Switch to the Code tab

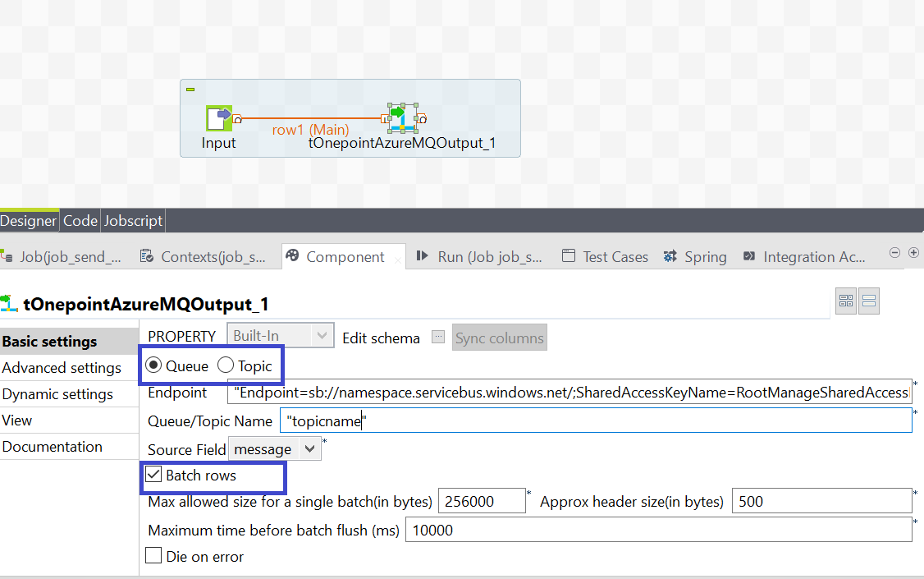point(80,221)
